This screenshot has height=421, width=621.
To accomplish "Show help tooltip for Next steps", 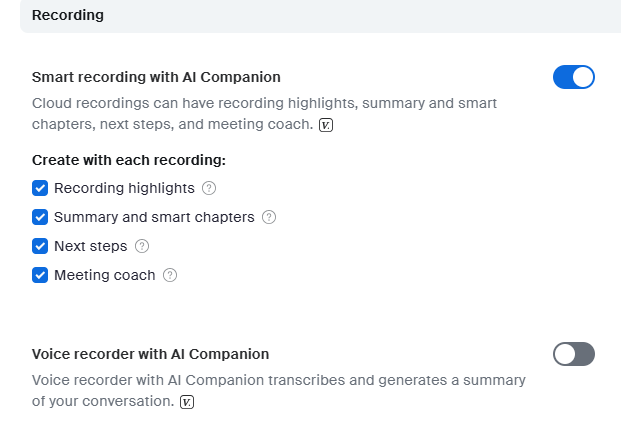I will (142, 246).
